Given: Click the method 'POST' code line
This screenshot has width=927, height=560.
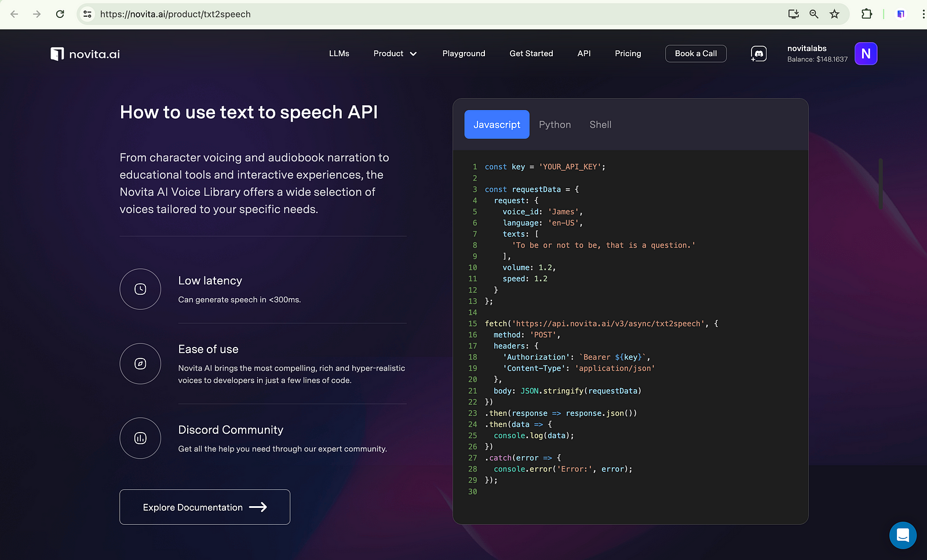Looking at the screenshot, I should [x=527, y=335].
